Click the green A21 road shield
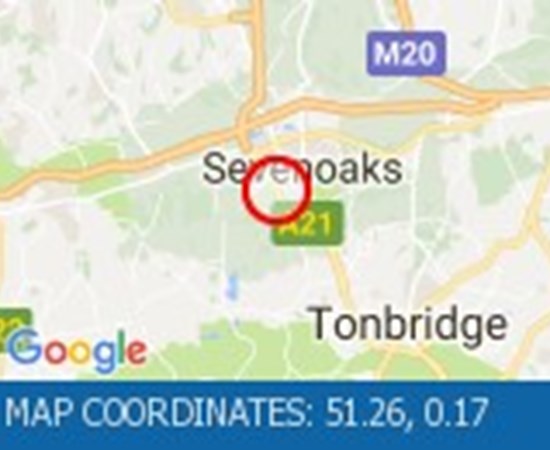Viewport: 550px width, 450px height. pyautogui.click(x=307, y=223)
